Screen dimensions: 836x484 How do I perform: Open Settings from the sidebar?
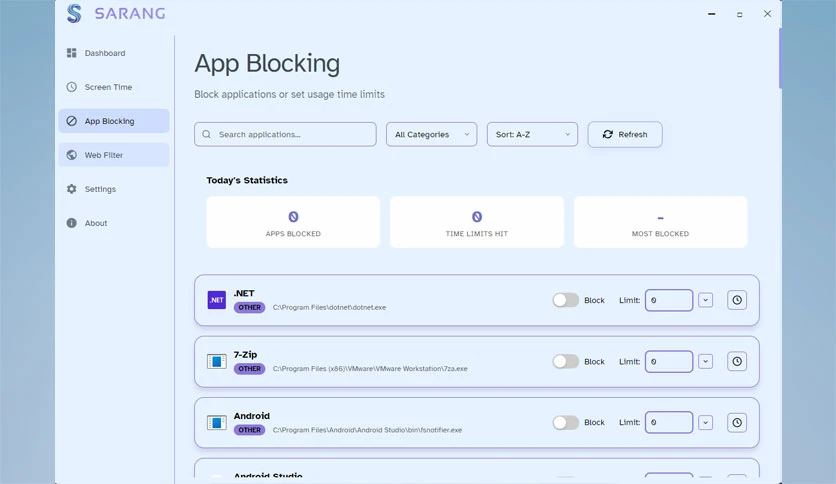[114, 189]
